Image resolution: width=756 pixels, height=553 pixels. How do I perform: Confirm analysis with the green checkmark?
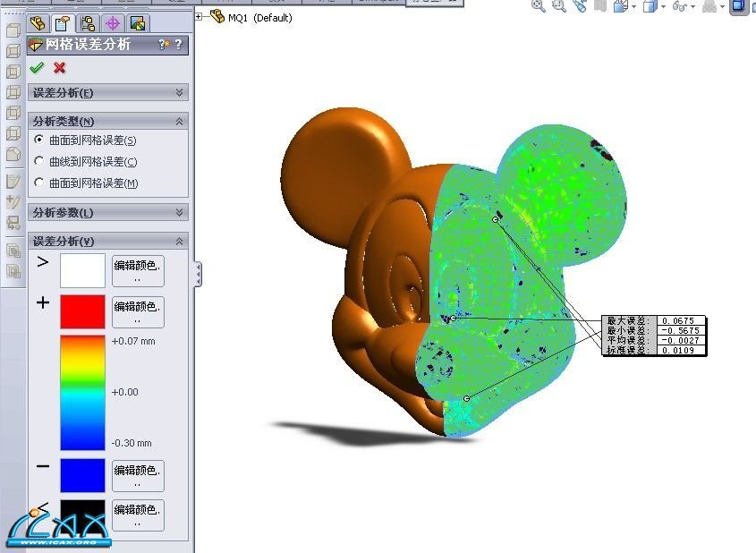click(37, 68)
